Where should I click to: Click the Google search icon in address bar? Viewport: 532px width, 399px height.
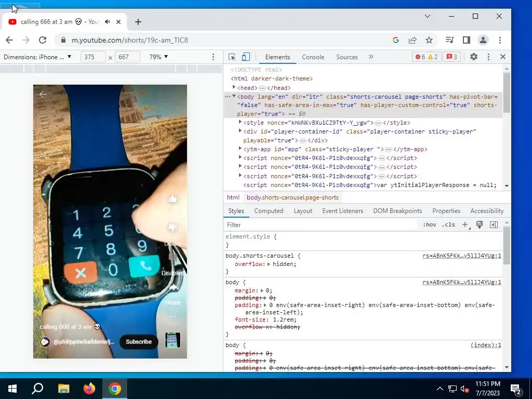pyautogui.click(x=395, y=40)
